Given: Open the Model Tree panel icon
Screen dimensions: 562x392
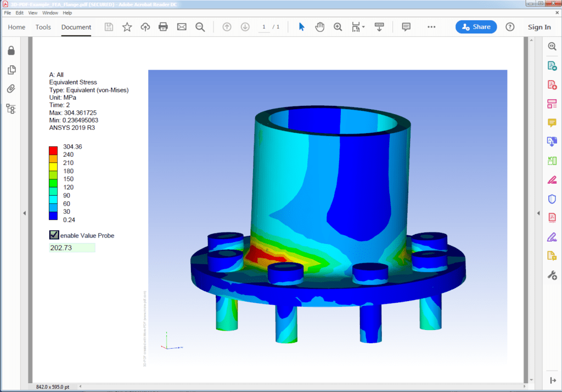Looking at the screenshot, I should (10, 109).
